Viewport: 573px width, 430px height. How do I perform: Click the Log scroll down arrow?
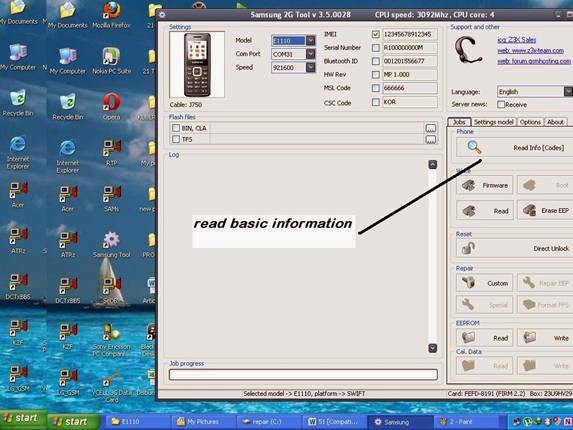tap(433, 348)
